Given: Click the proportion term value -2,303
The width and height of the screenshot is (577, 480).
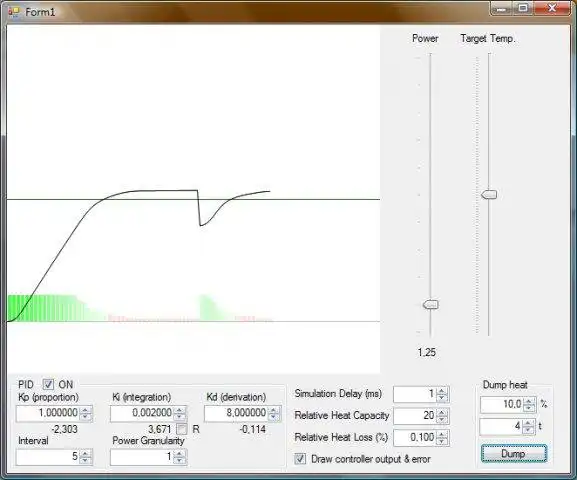Looking at the screenshot, I should click(64, 429).
